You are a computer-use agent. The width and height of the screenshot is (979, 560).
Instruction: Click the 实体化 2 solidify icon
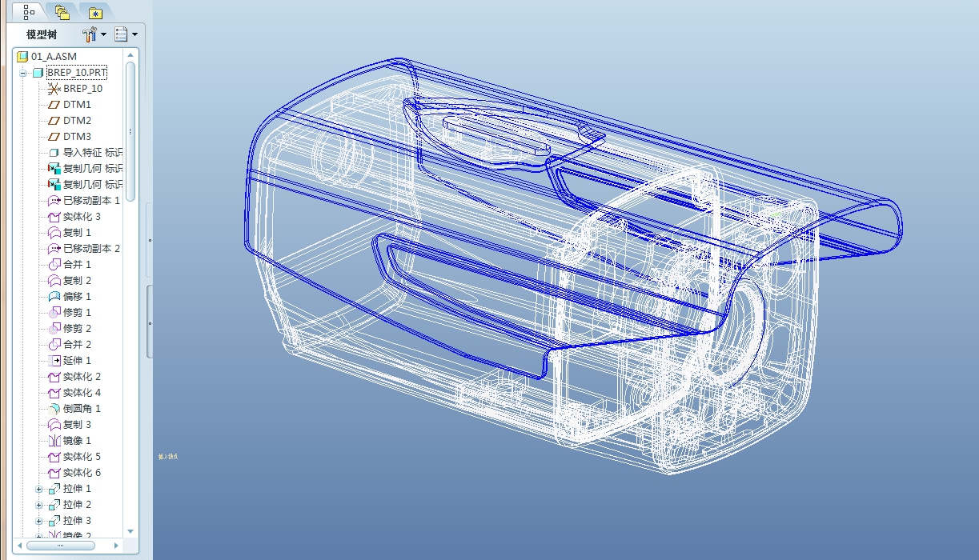[x=54, y=377]
